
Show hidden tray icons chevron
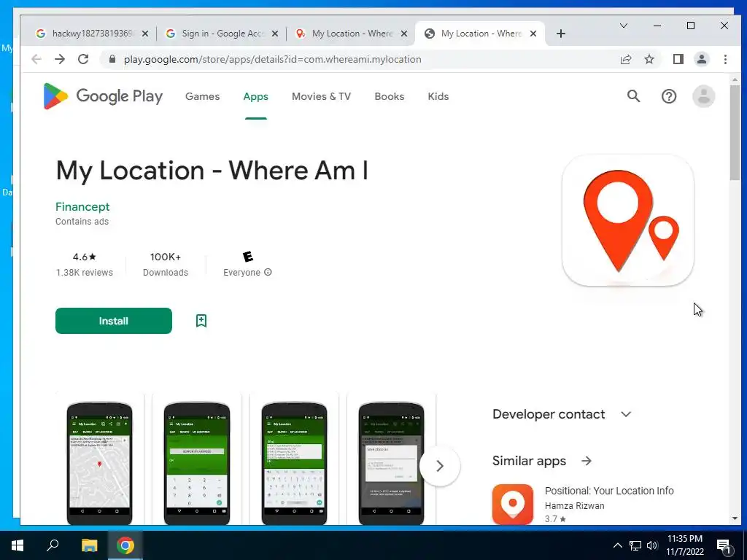pyautogui.click(x=617, y=545)
